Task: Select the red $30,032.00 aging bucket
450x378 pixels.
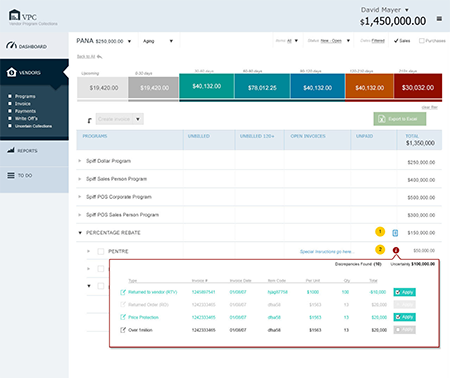Action: pyautogui.click(x=418, y=87)
